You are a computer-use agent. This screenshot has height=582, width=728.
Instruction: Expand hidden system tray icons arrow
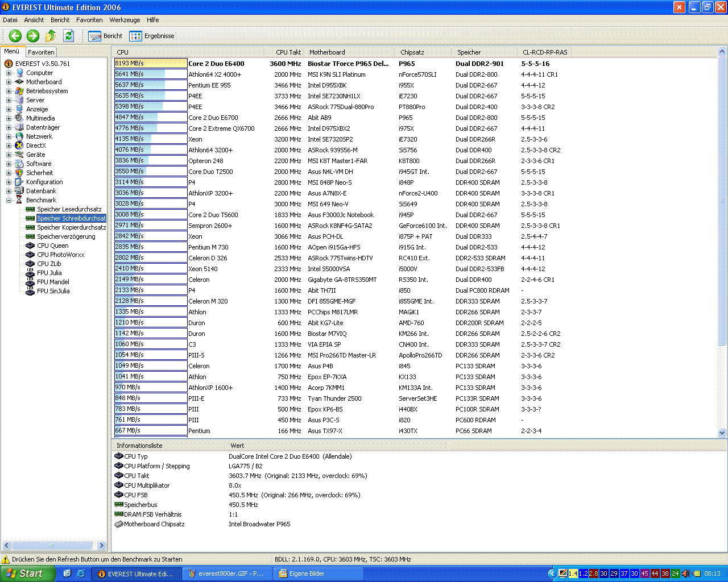pos(552,573)
